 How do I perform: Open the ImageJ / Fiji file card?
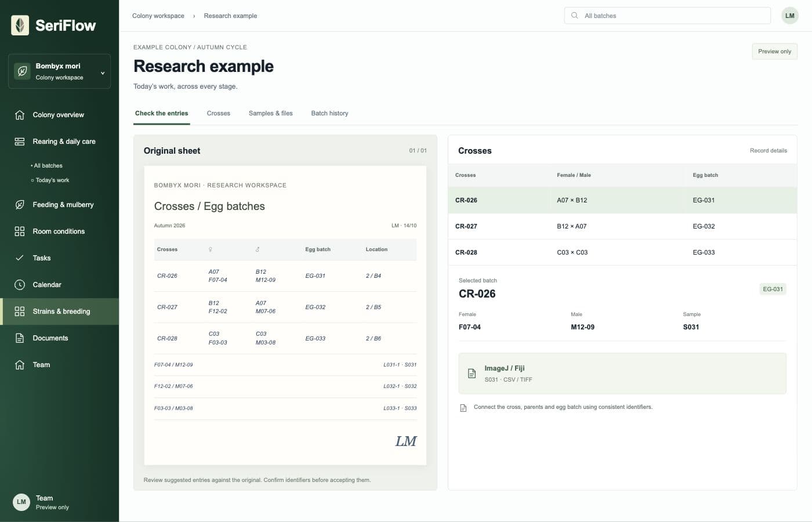(x=622, y=374)
